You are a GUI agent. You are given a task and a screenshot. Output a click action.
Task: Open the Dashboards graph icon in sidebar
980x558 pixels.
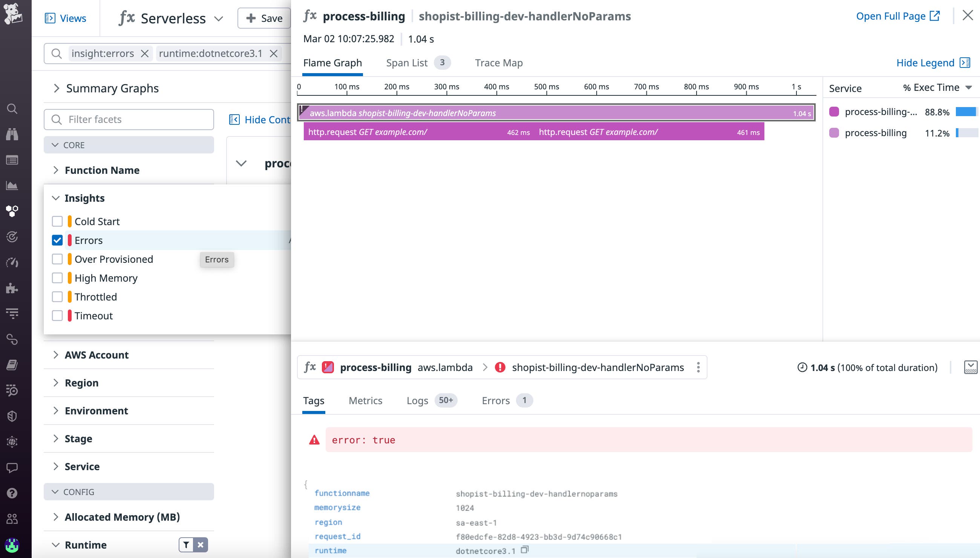[x=12, y=185]
